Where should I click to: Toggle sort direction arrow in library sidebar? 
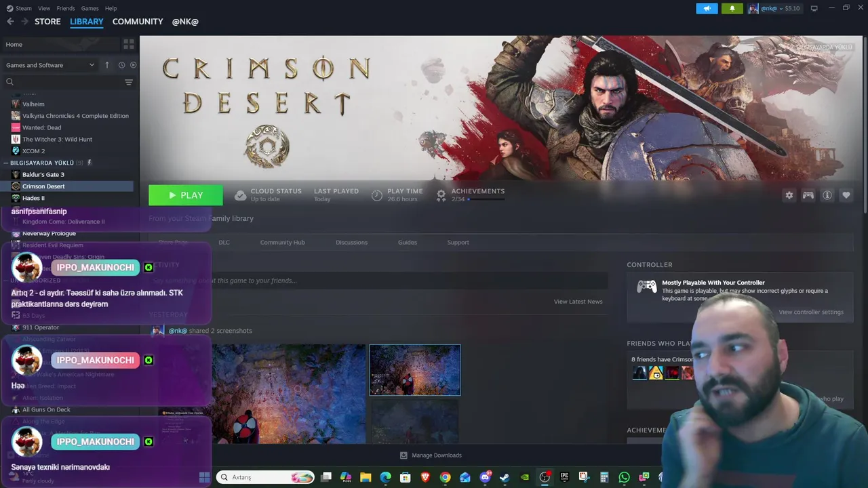click(x=106, y=65)
